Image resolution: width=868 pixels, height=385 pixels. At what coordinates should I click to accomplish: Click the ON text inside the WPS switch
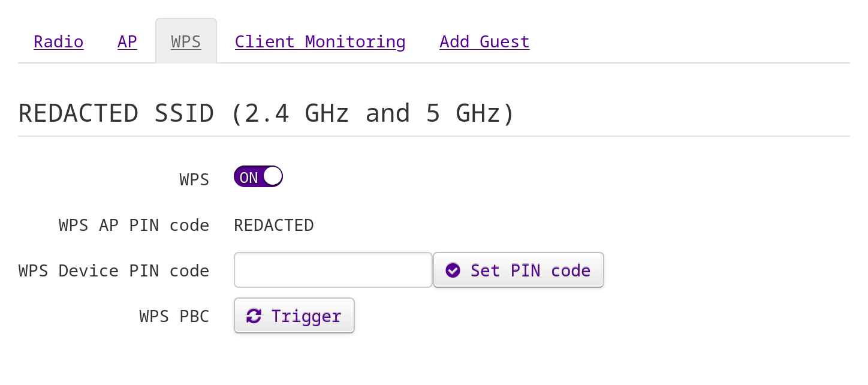[x=248, y=178]
